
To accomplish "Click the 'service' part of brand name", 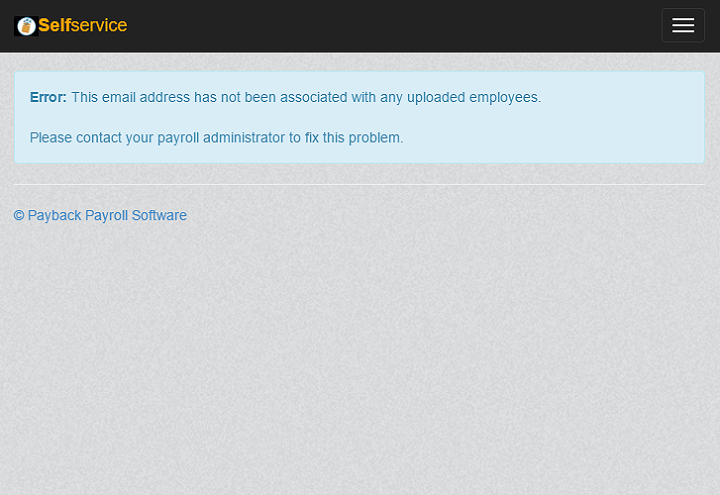I will pyautogui.click(x=99, y=26).
